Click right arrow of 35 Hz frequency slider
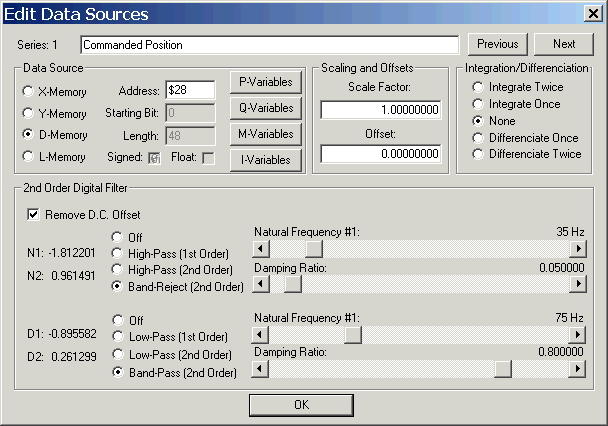 pos(577,249)
